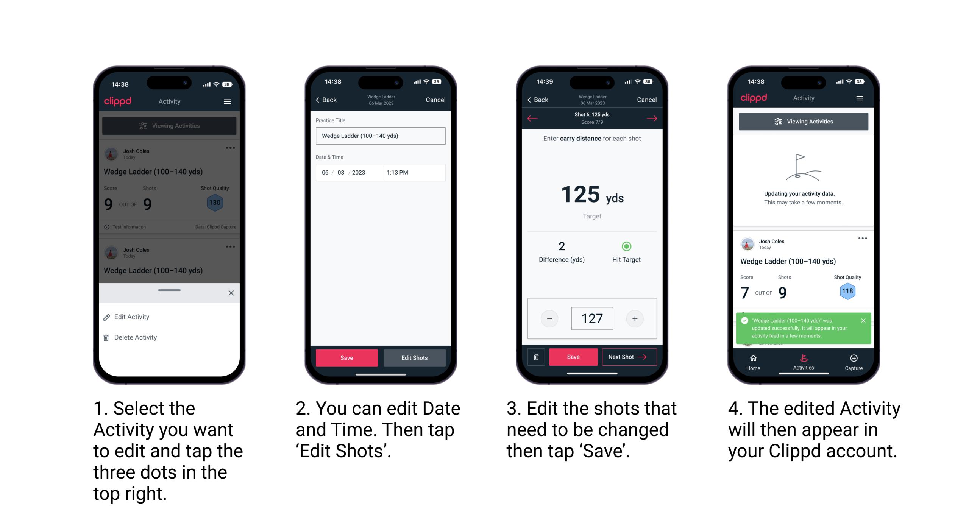Tap the Date and Time field
This screenshot has height=527, width=980.
[382, 173]
